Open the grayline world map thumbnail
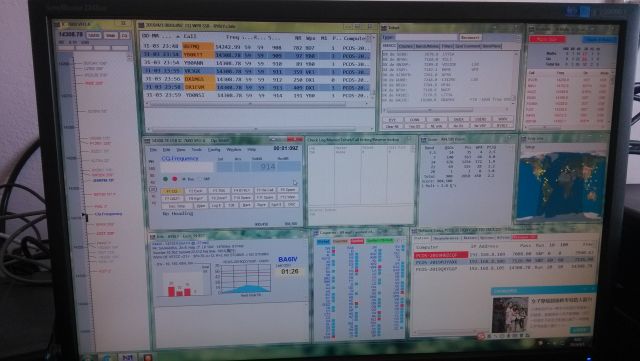 click(x=560, y=185)
